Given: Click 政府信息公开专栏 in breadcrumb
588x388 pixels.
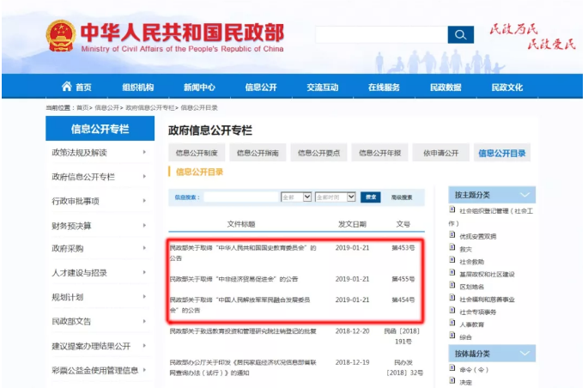Looking at the screenshot, I should pyautogui.click(x=150, y=107).
